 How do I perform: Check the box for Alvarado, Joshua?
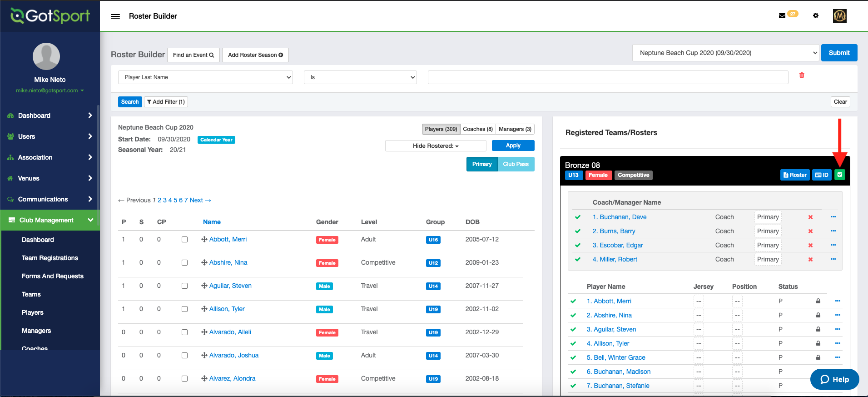[184, 355]
